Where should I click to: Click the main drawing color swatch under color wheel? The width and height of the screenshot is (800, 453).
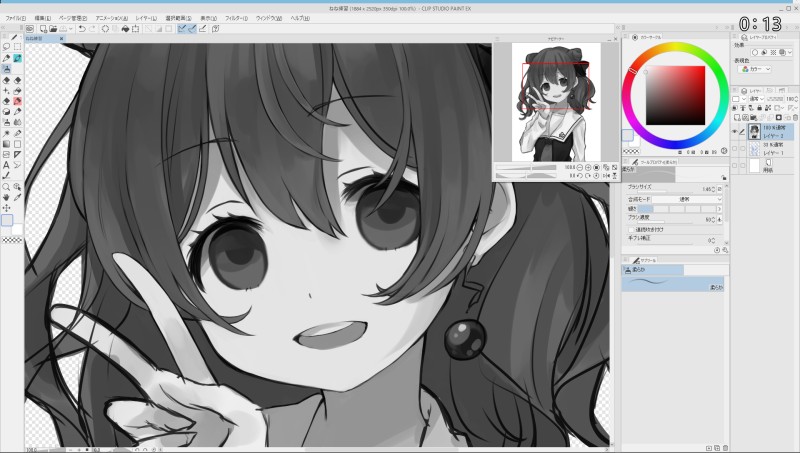tap(628, 135)
